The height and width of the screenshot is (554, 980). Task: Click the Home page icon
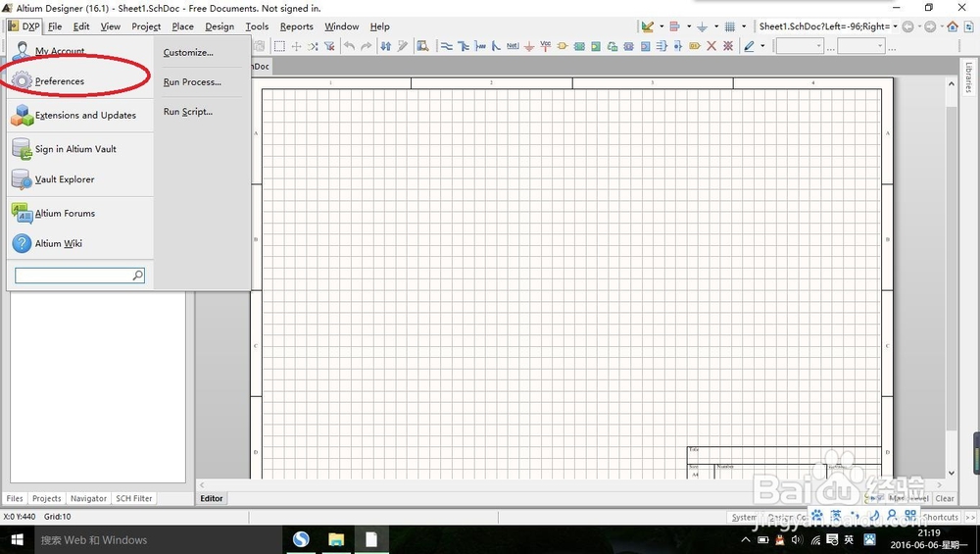pos(953,26)
